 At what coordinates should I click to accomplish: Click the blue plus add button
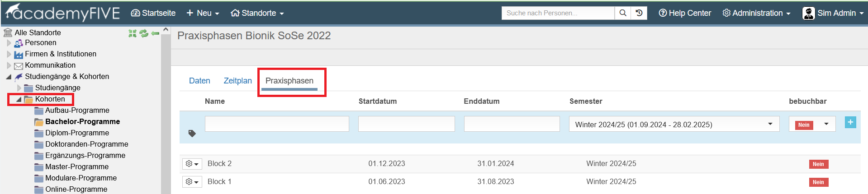[x=850, y=122]
